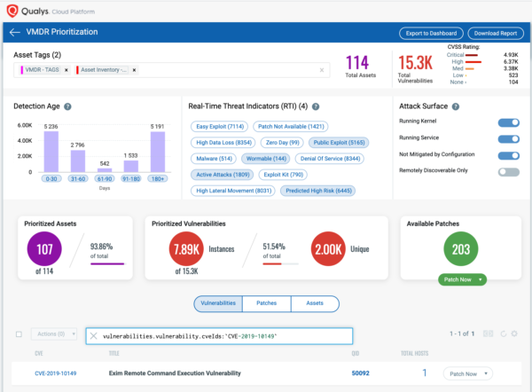Open table settings gear icon
This screenshot has height=392, width=532.
(515, 333)
